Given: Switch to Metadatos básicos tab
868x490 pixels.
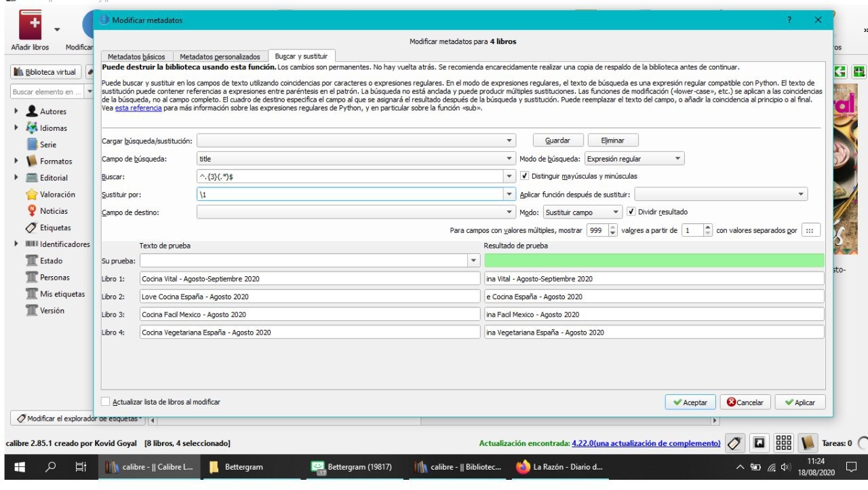Looking at the screenshot, I should [136, 57].
